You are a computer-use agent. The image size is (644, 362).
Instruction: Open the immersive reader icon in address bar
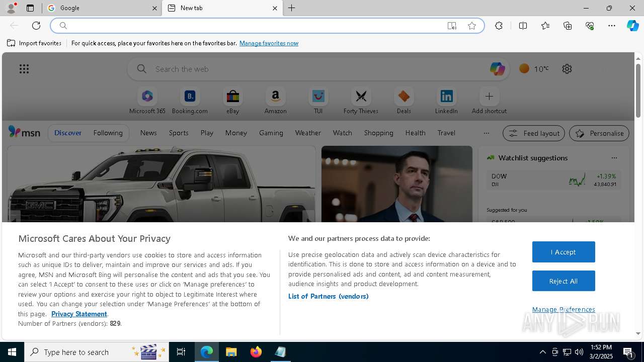click(x=452, y=26)
